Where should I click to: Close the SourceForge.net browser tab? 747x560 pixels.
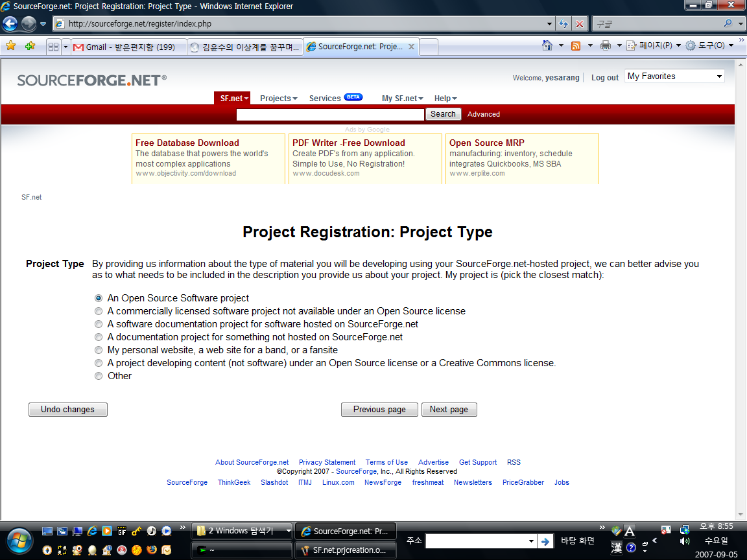pos(411,47)
